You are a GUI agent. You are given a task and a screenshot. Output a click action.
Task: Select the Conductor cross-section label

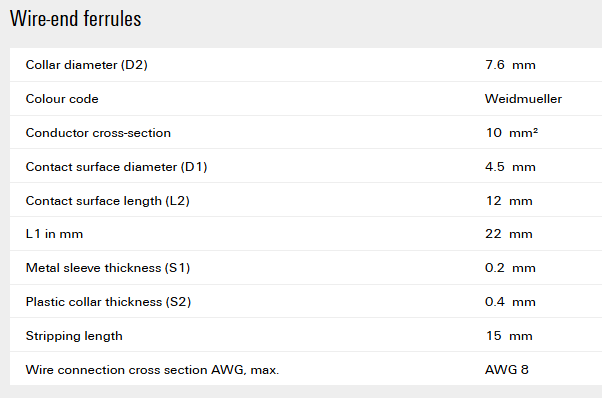pyautogui.click(x=98, y=133)
